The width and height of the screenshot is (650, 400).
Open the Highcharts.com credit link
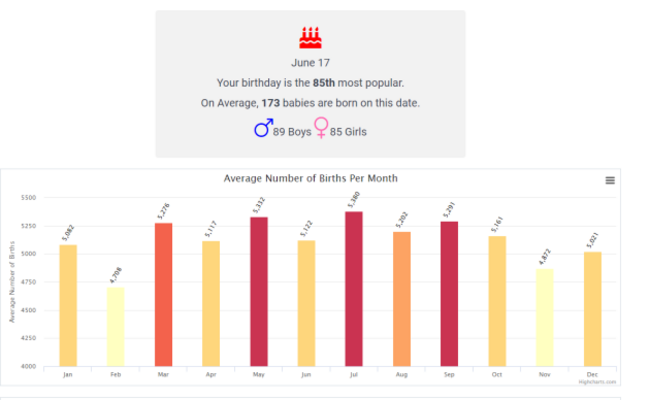pos(598,381)
